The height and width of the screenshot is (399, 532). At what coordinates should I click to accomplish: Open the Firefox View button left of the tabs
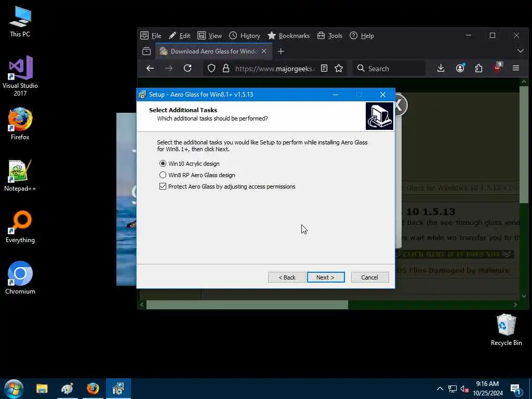146,51
